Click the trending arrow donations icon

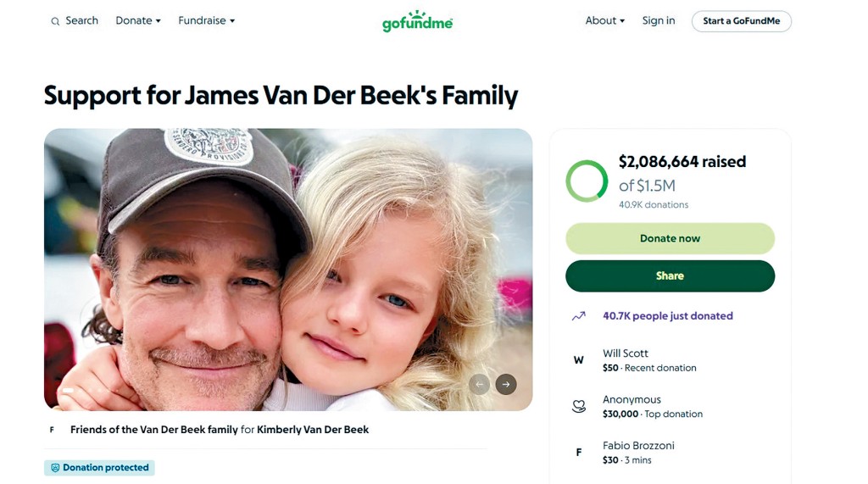(579, 316)
